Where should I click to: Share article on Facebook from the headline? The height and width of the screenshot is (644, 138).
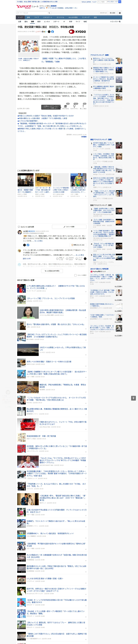click(52, 32)
